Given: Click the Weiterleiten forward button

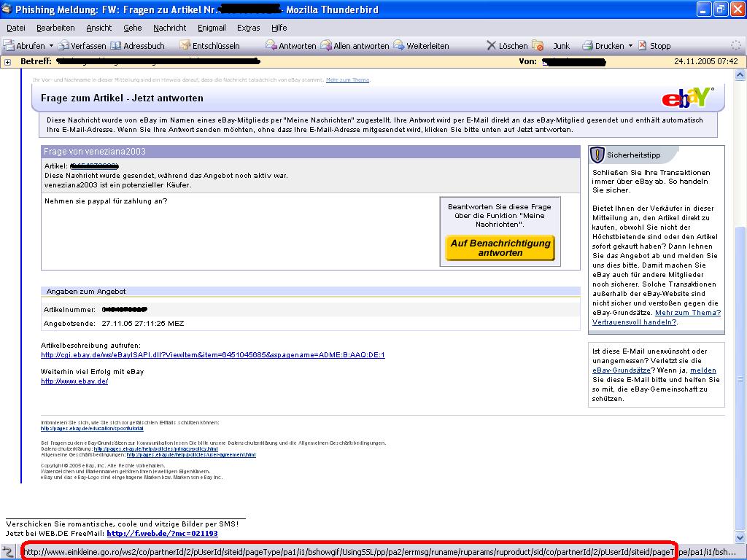Looking at the screenshot, I should (421, 46).
